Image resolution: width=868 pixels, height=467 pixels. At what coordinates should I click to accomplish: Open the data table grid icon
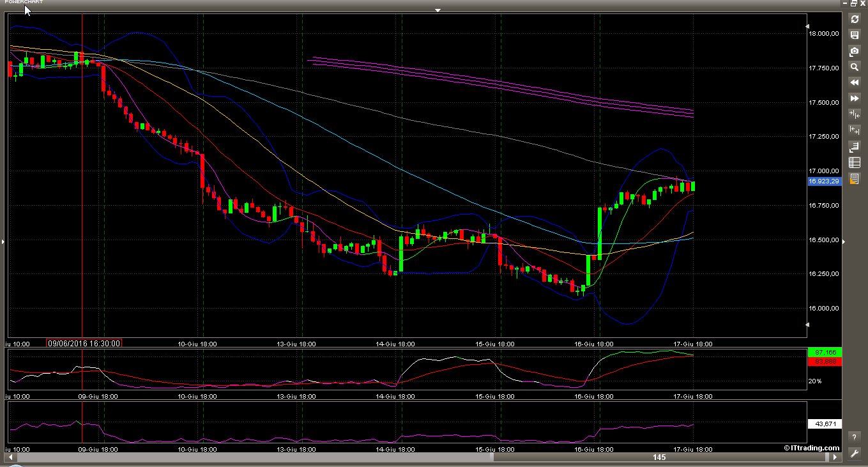tap(854, 162)
